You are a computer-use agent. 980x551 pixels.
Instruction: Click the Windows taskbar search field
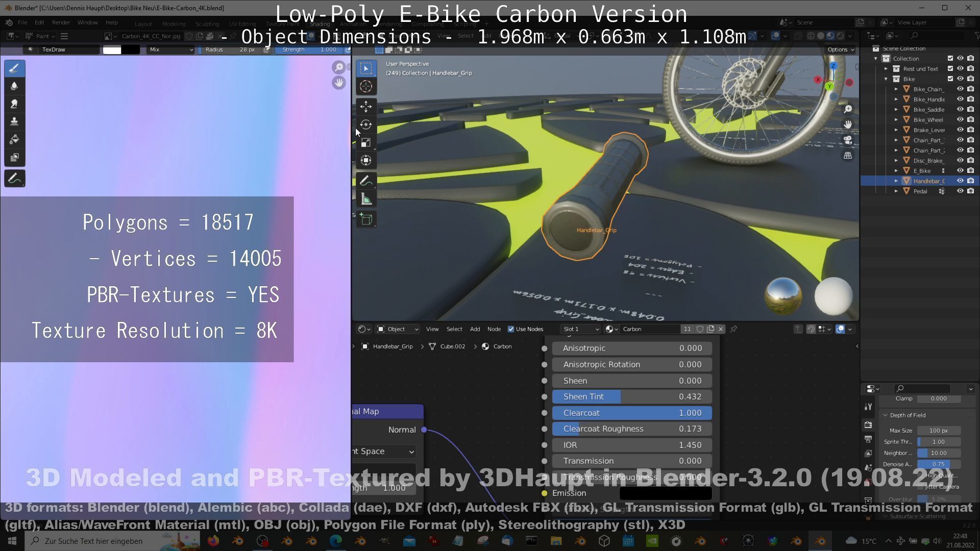112,541
